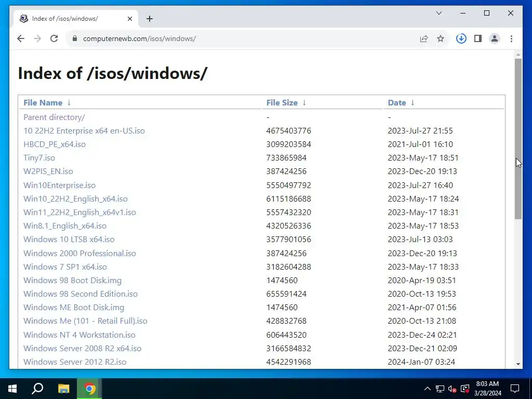Open the Windows Start menu

pyautogui.click(x=12, y=389)
